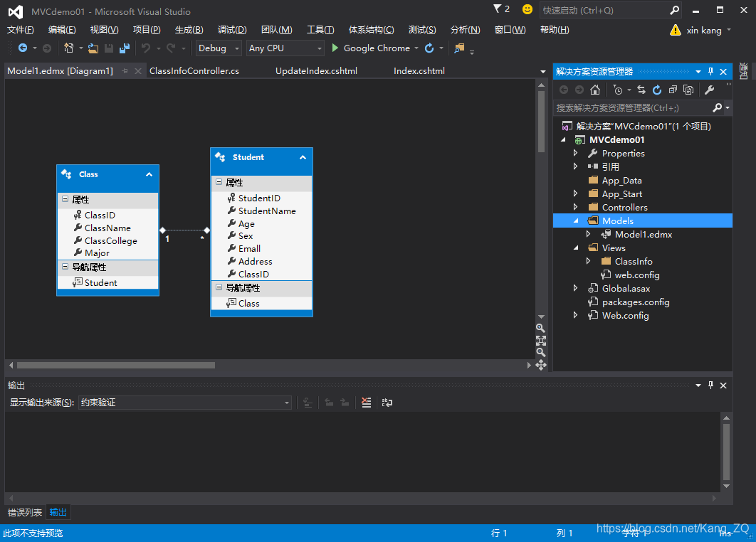Open the 调试(D) menu
Viewport: 756px width, 542px height.
(232, 30)
